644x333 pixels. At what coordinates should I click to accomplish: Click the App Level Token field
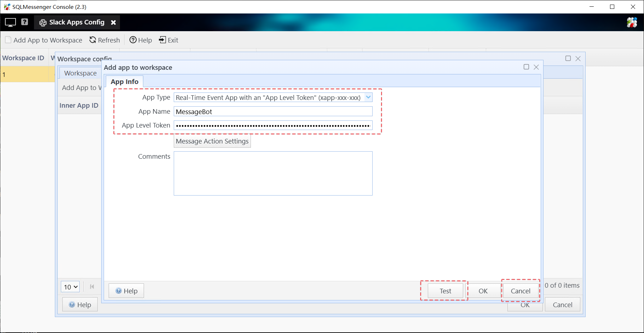tap(273, 125)
